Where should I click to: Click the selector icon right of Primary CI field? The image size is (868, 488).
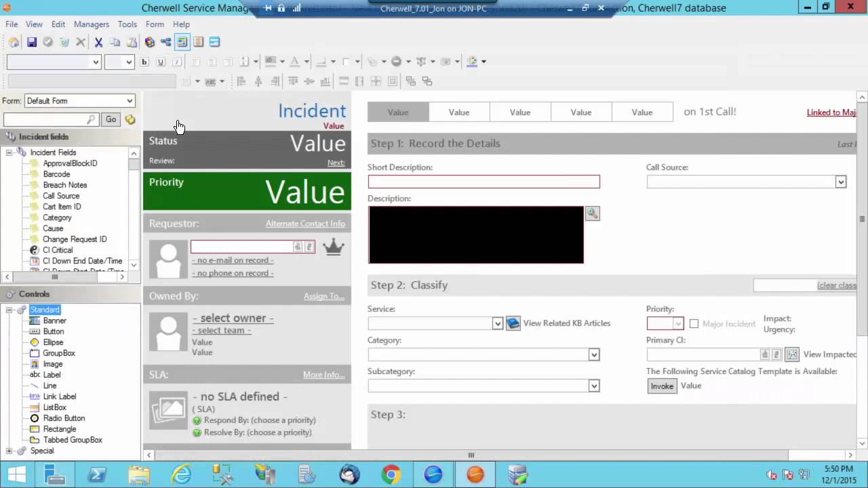(x=791, y=354)
